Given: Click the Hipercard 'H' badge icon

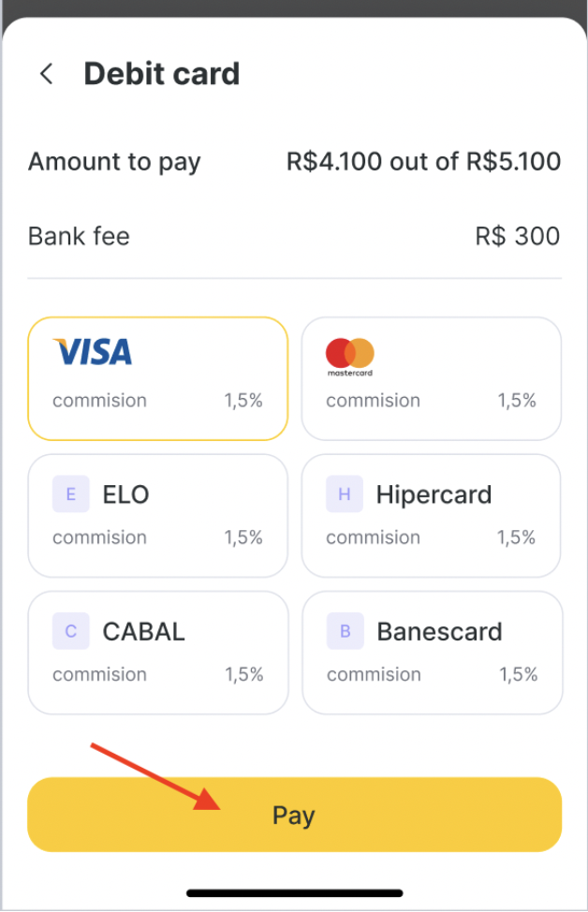Looking at the screenshot, I should pyautogui.click(x=344, y=494).
